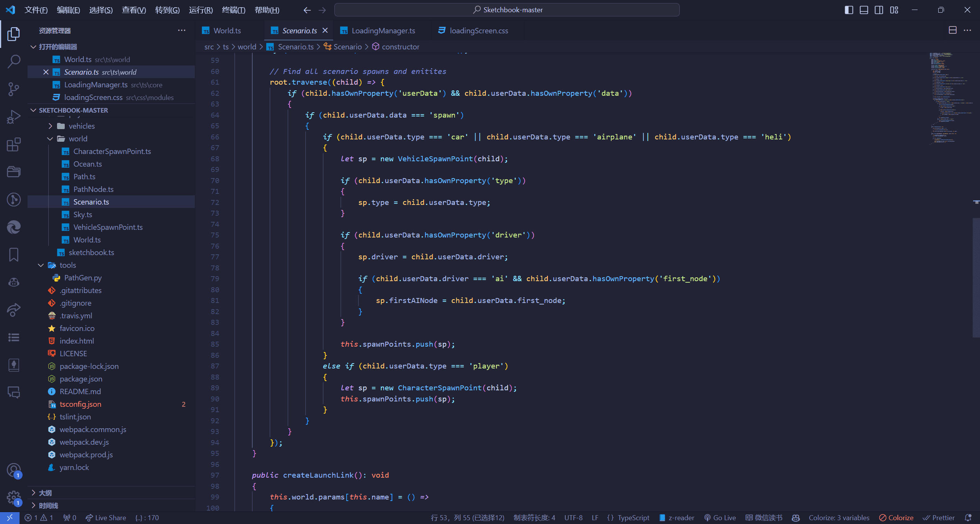Open the Search view in activity bar
980x524 pixels.
pos(13,61)
